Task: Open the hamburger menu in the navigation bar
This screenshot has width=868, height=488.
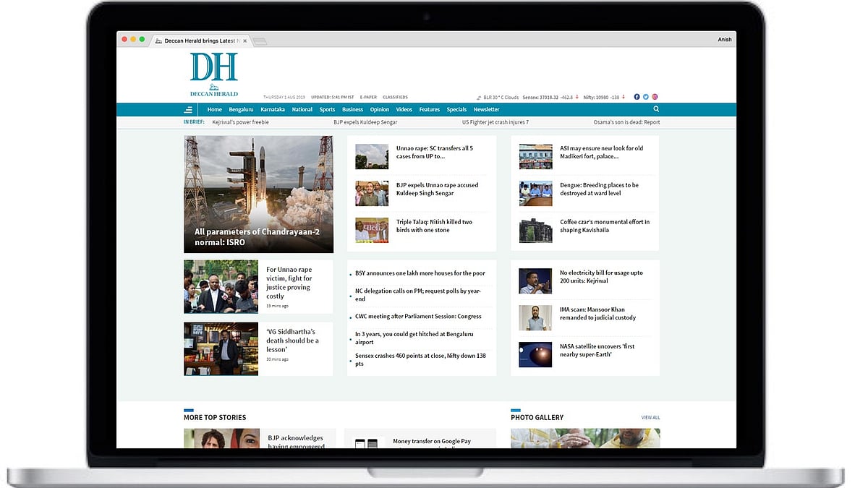Action: (188, 110)
